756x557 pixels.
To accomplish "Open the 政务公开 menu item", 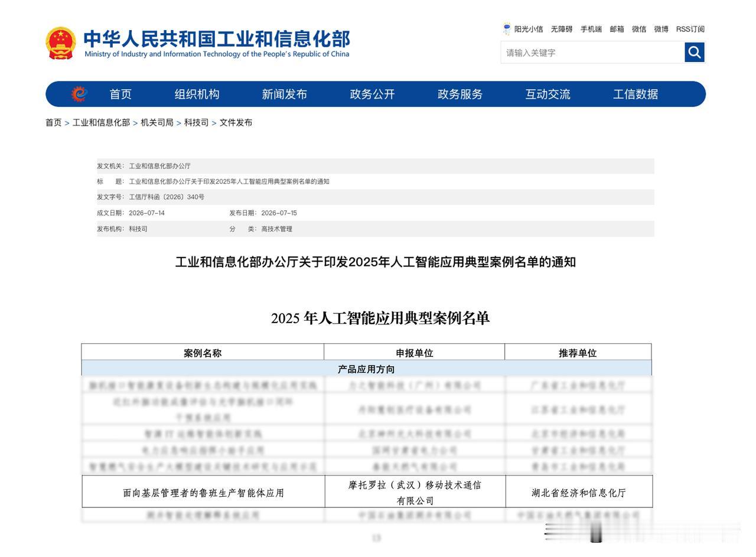I will [372, 94].
